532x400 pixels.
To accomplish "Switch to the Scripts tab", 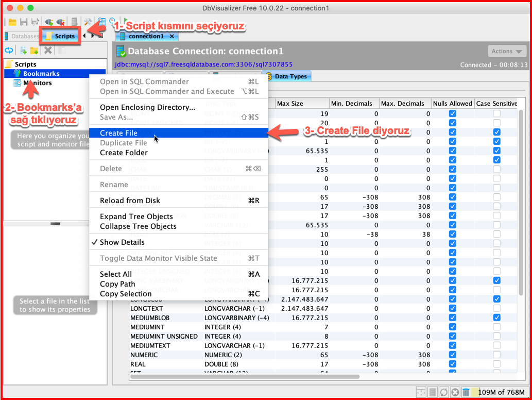I will pos(61,36).
